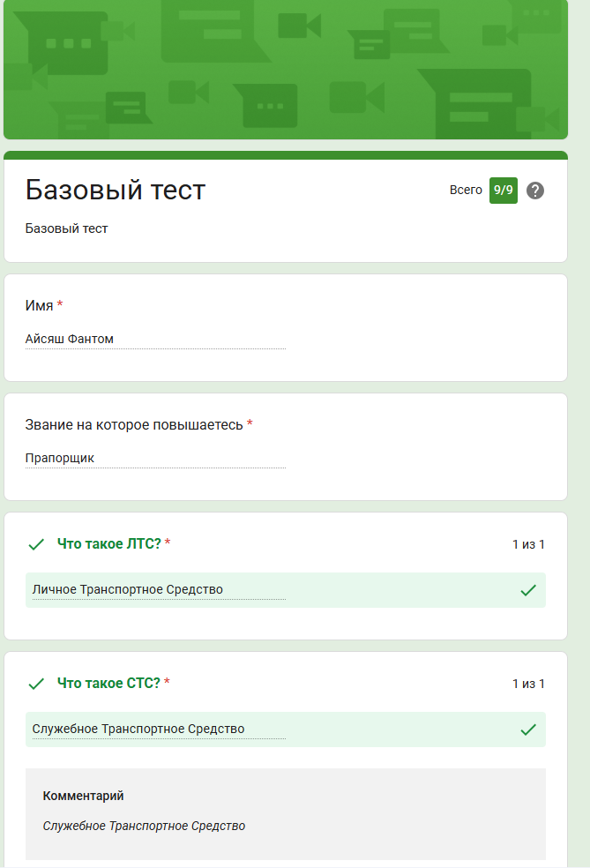The height and width of the screenshot is (868, 590).
Task: Click the green checkmark beside ЛТС question
Action: [x=36, y=544]
